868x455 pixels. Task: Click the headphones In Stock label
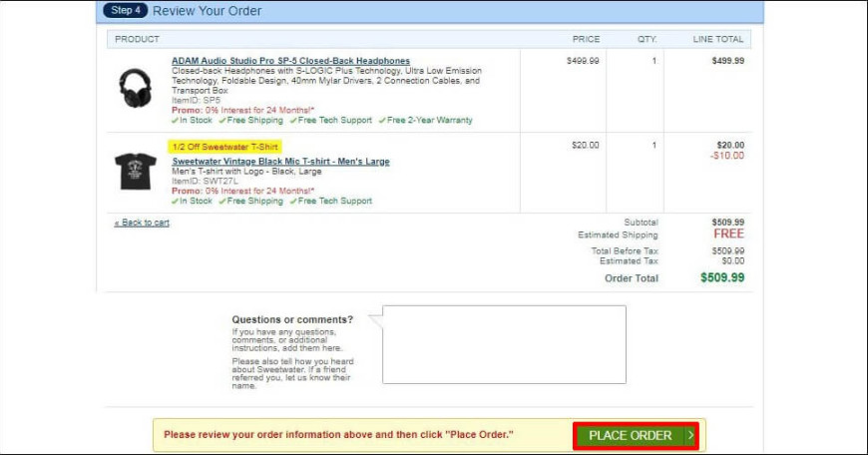[192, 120]
